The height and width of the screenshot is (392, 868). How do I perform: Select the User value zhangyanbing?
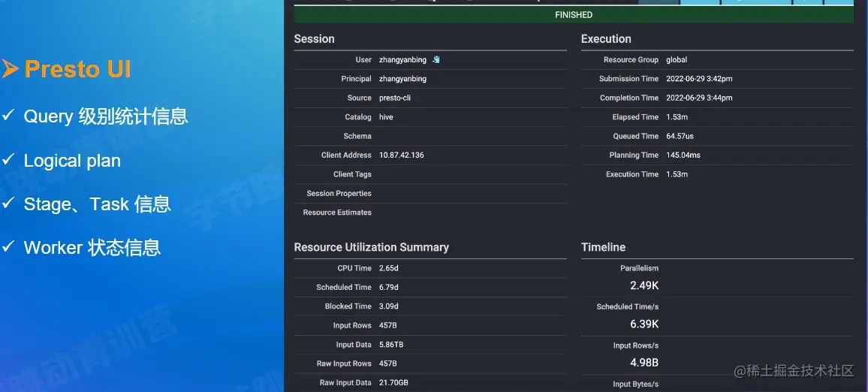click(403, 60)
